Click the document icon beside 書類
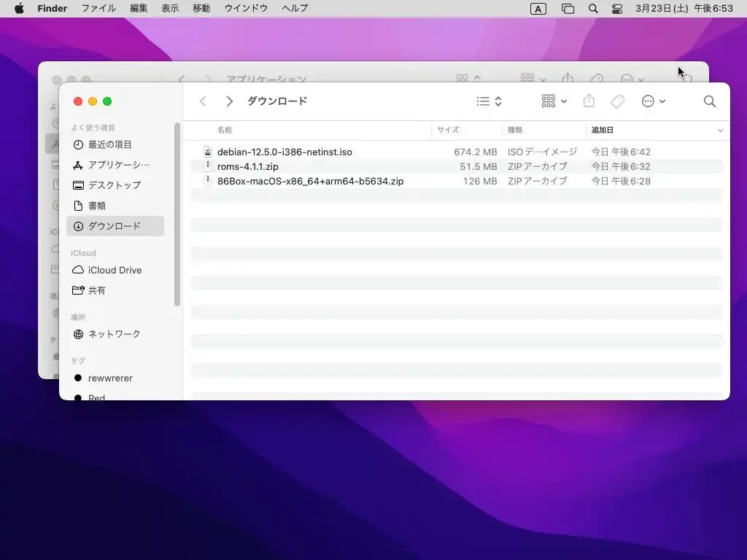Screen dimensions: 747x560 click(78, 206)
